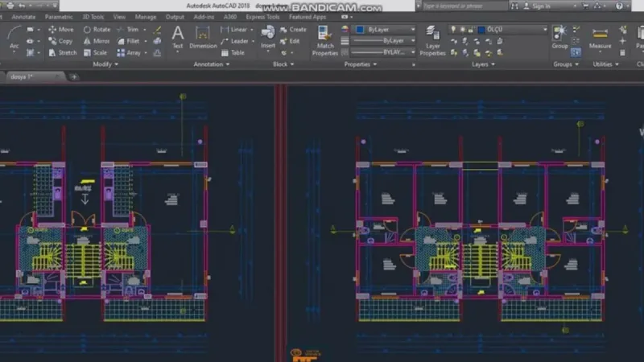Viewport: 644px width, 362px height.
Task: Open Layer Properties manager
Action: (x=433, y=40)
